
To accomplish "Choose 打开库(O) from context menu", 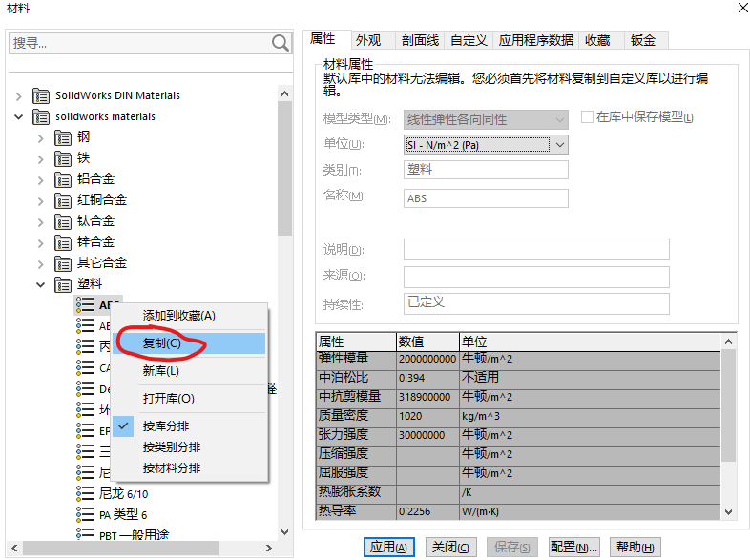I will (x=190, y=399).
